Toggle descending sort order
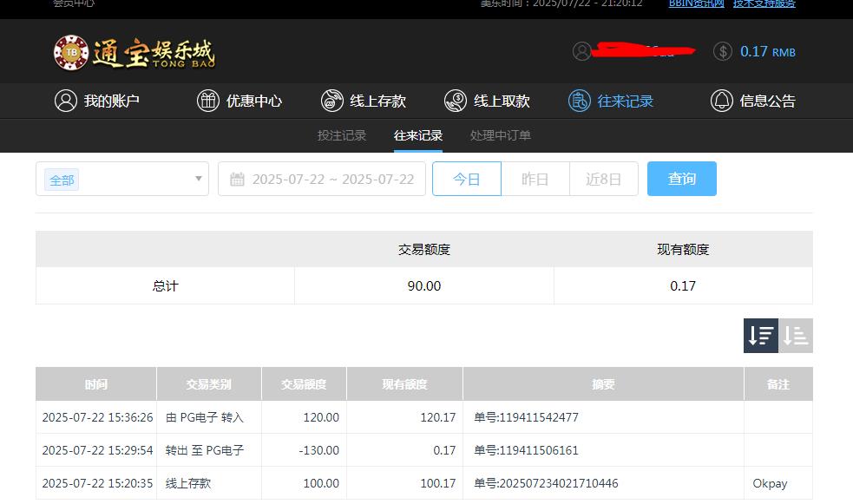 click(760, 335)
